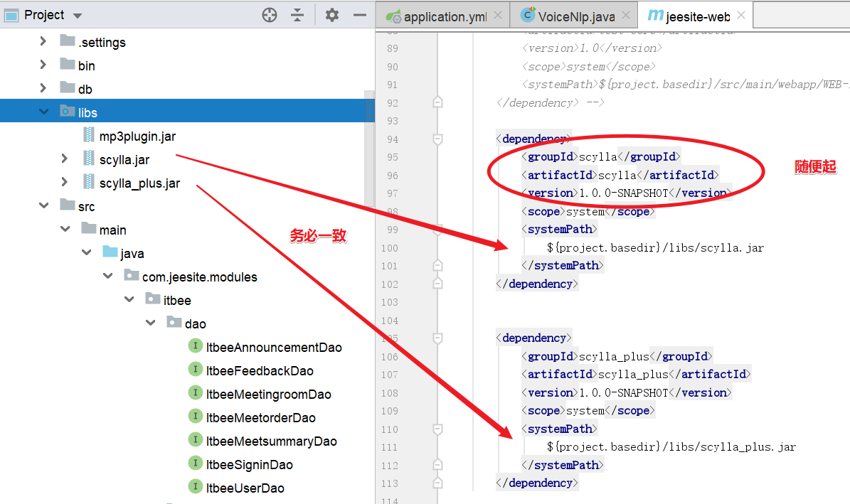Select the scylla_plus.jar file name

139,183
